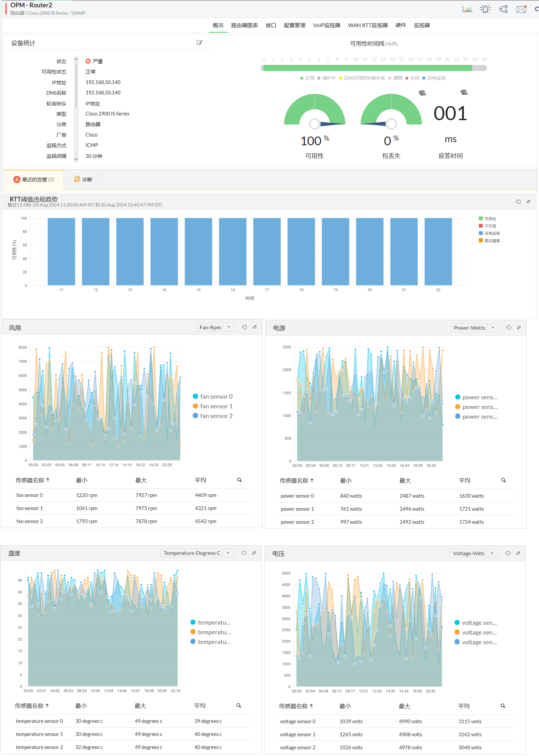Click the device stats scrollbar
The image size is (539, 756).
(x=76, y=85)
